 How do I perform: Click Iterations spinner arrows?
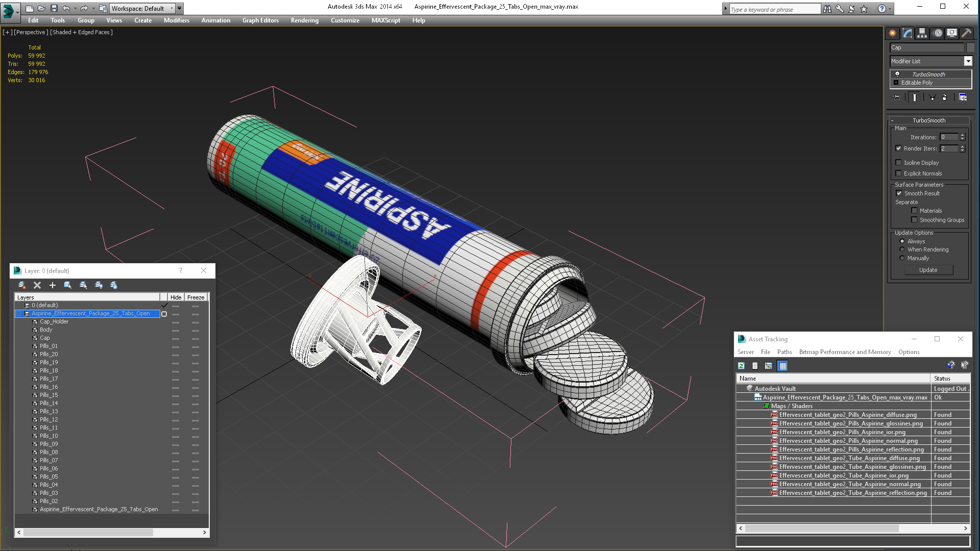(962, 137)
